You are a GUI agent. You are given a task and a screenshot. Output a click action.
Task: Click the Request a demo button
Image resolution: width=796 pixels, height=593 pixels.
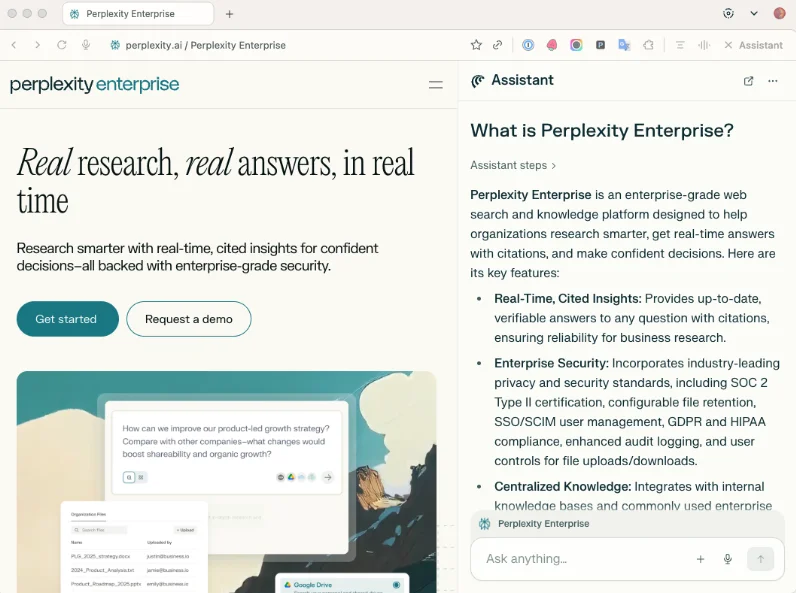[189, 319]
